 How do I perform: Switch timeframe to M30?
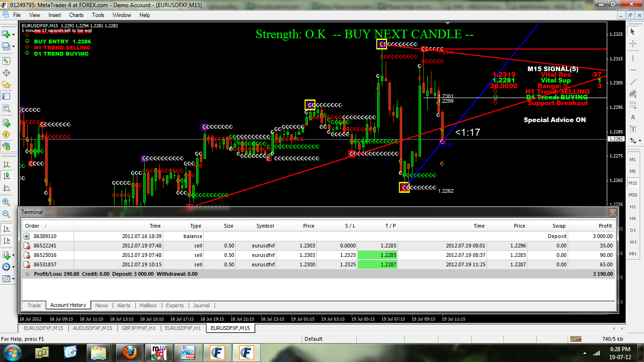633,195
